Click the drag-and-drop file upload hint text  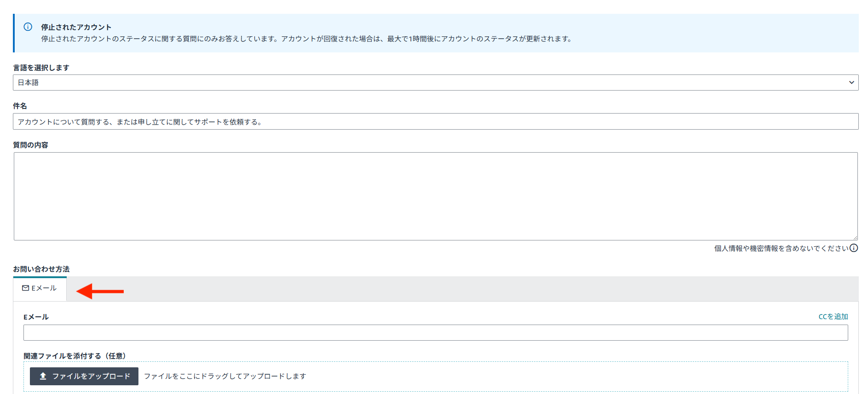pos(225,376)
